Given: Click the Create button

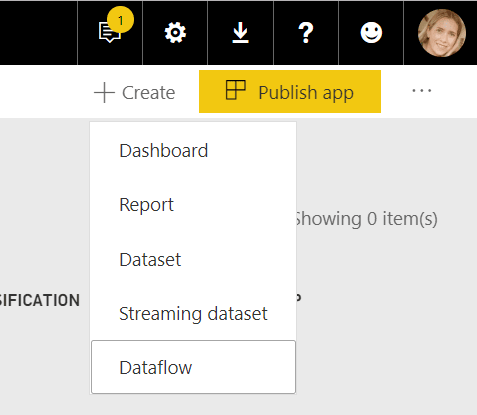Looking at the screenshot, I should pos(135,92).
